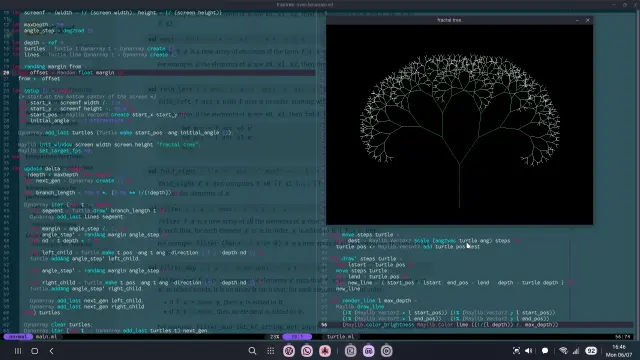The image size is (640, 360).
Task: Open the Wi-Fi status icon
Action: pos(564,351)
